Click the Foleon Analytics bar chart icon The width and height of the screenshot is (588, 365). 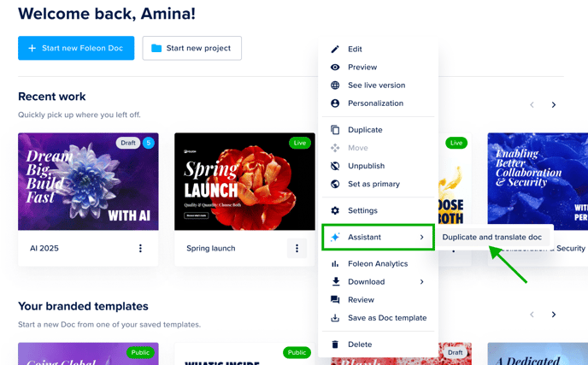pos(335,264)
